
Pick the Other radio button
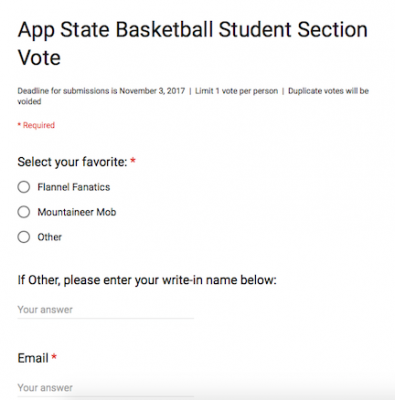click(x=24, y=237)
